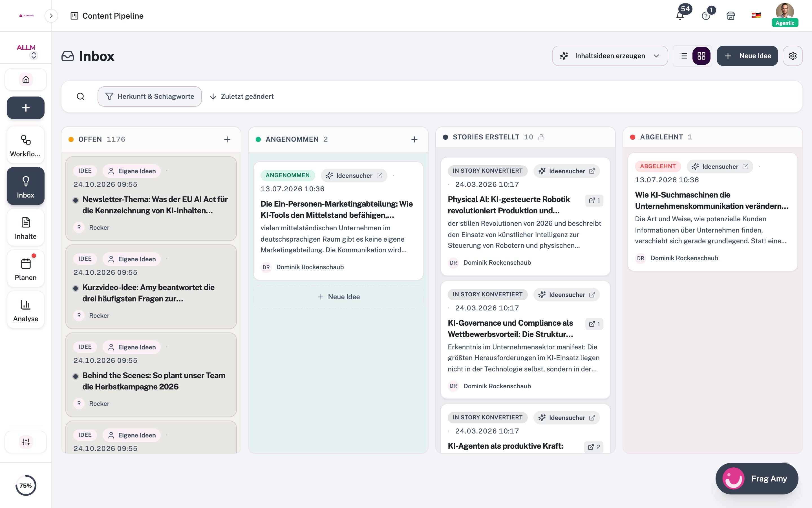Viewport: 812px width, 508px height.
Task: Open linked stories badge on KI-Agenten card
Action: [593, 447]
